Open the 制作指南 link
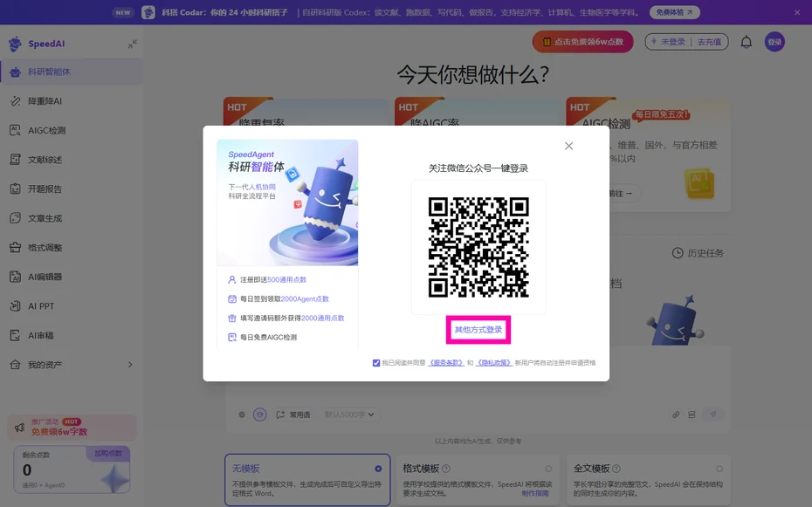The height and width of the screenshot is (507, 812). [x=535, y=494]
